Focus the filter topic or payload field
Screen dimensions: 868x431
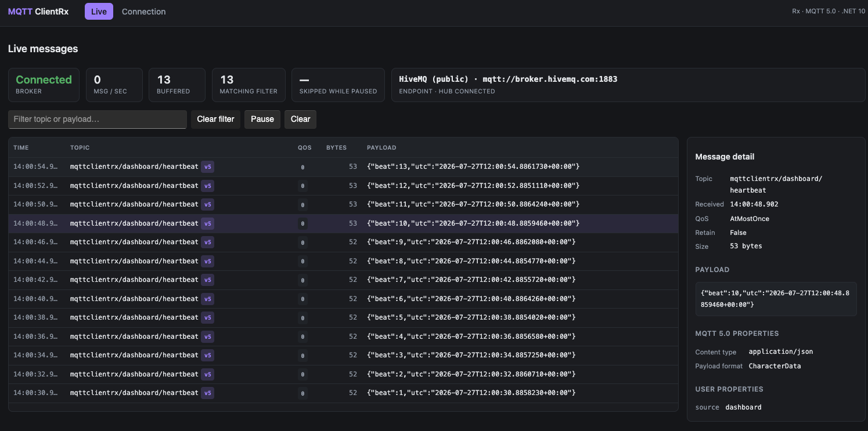(98, 119)
